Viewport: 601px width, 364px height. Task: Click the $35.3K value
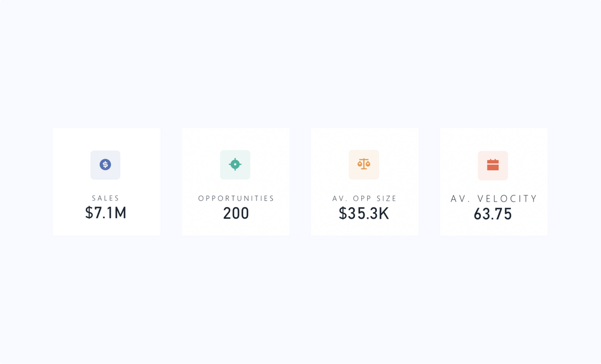(364, 213)
